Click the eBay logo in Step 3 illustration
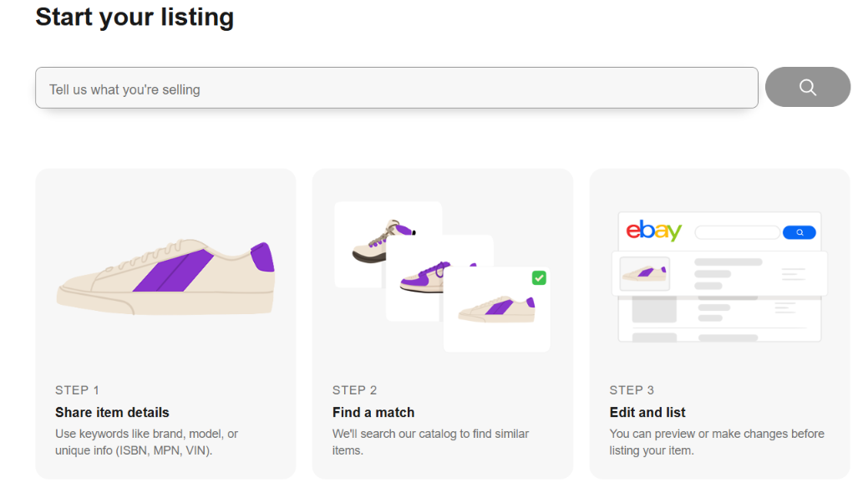 coord(654,231)
